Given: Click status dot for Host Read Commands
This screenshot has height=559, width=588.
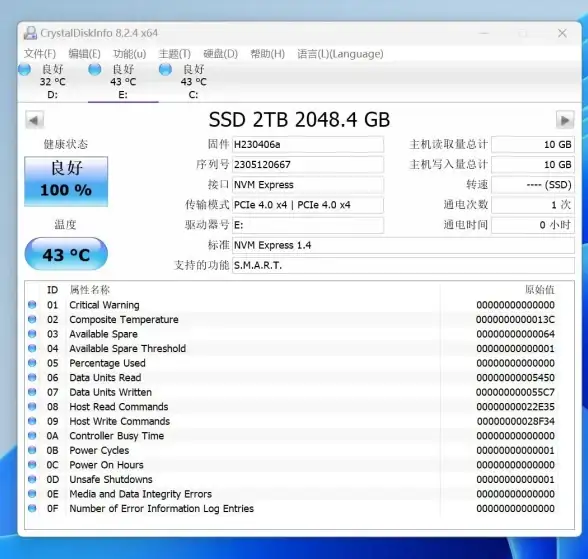Looking at the screenshot, I should [x=32, y=406].
